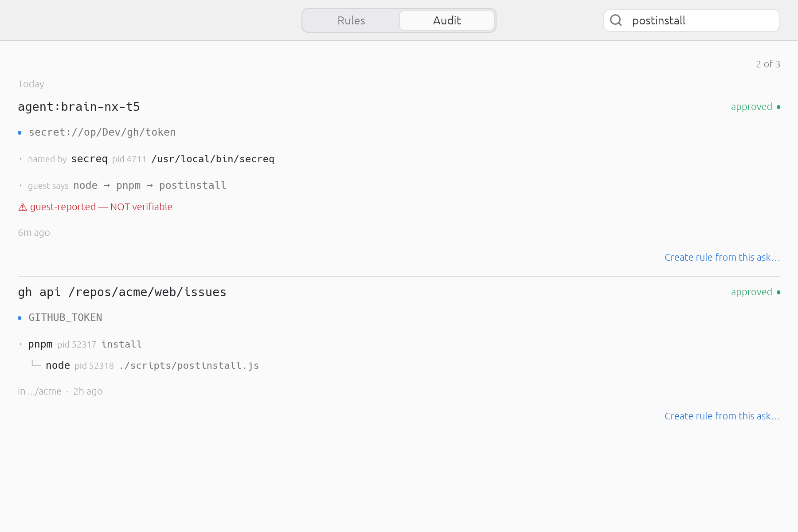Click the 2 of 3 result counter
The width and height of the screenshot is (798, 532).
[768, 64]
